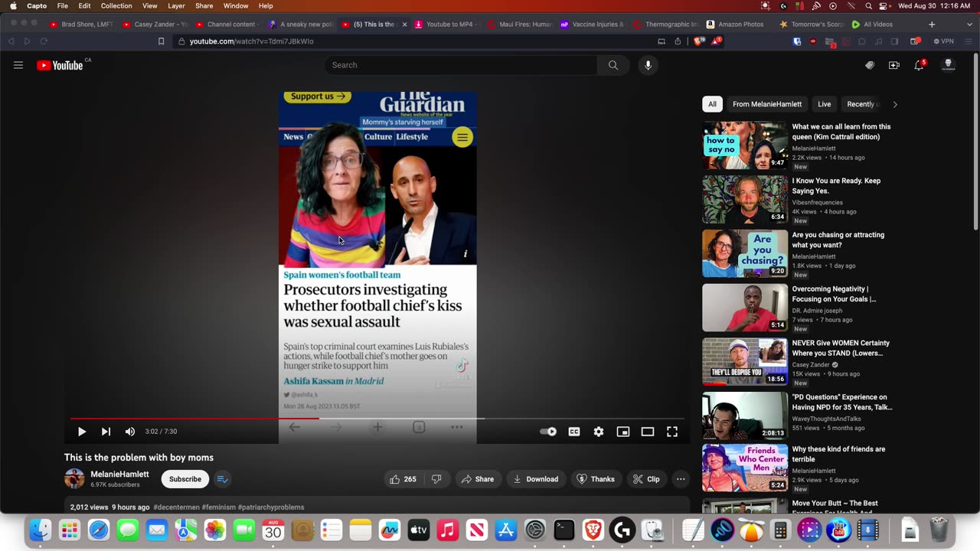Open the File menu in menu bar
Viewport: 980px width, 551px height.
tap(63, 6)
